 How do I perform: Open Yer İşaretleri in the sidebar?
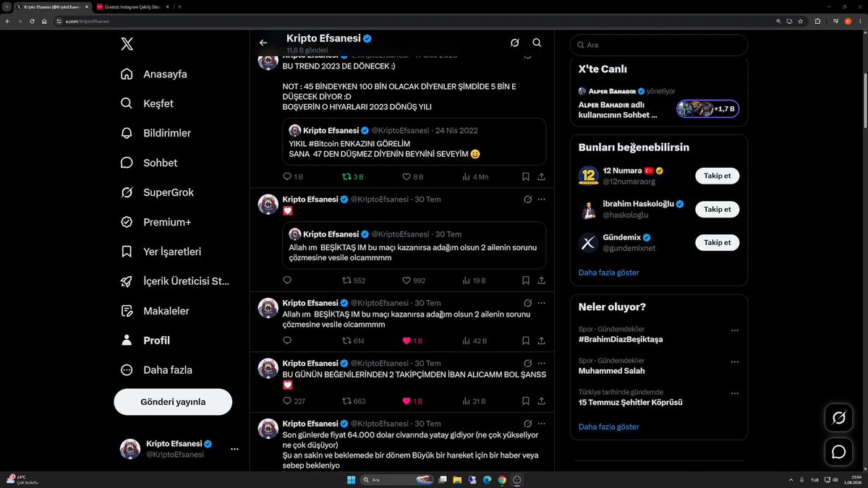point(161,252)
